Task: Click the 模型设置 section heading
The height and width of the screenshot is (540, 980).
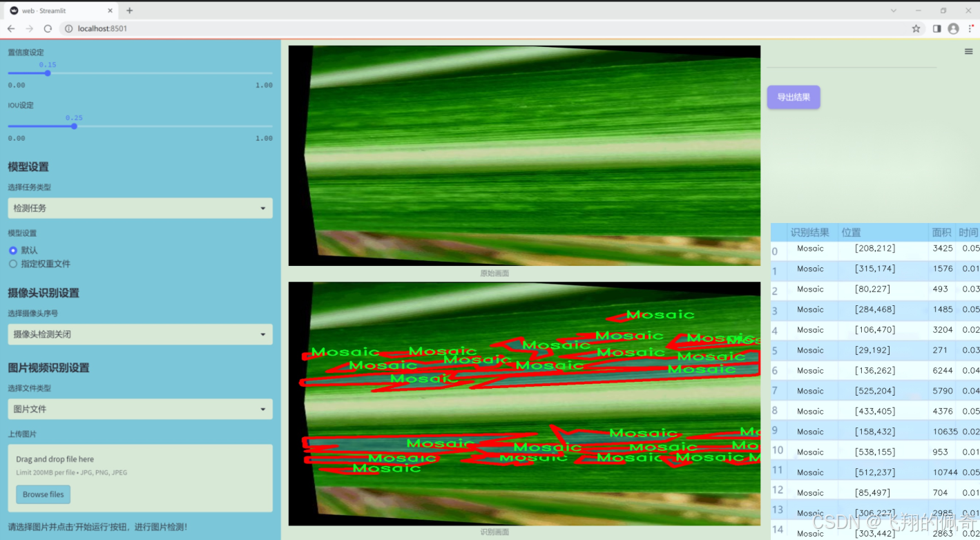Action: click(x=28, y=166)
